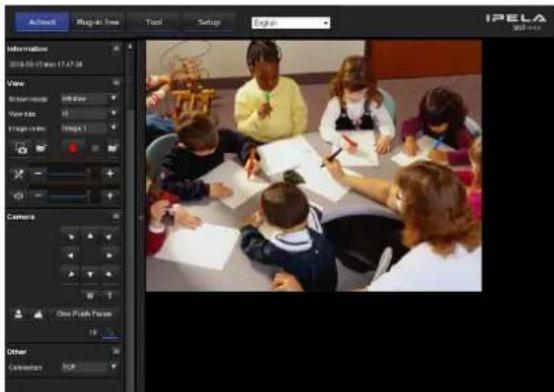The image size is (554, 392).
Task: Open the English language dropdown
Action: [x=291, y=23]
